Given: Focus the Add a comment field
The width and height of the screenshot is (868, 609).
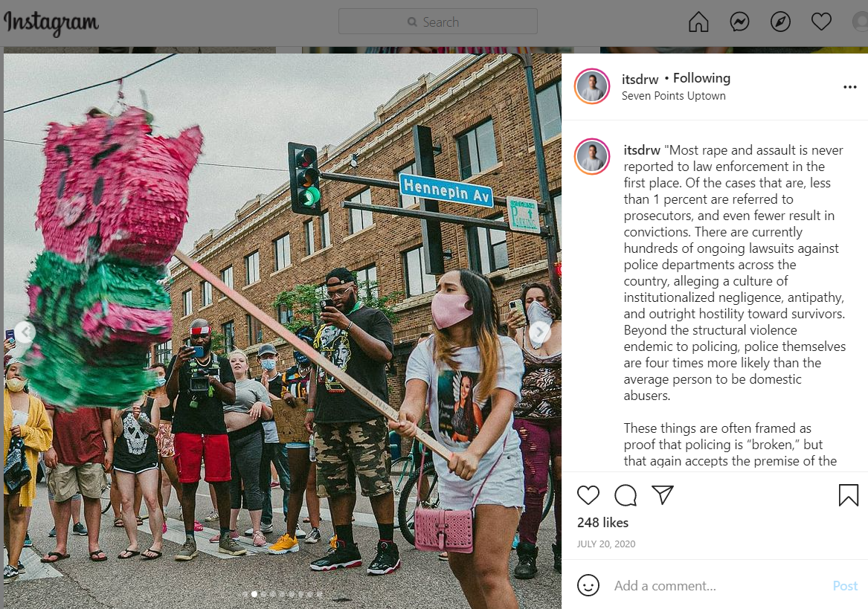Looking at the screenshot, I should [x=720, y=586].
